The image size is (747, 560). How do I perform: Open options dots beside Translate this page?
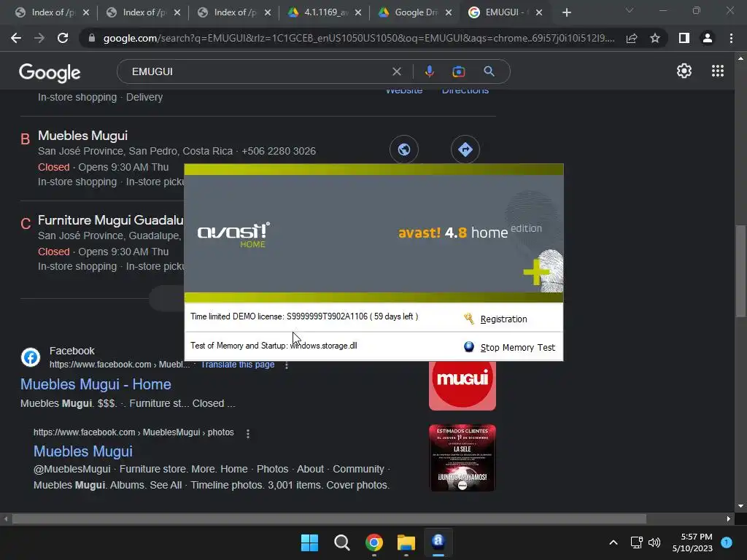click(x=286, y=365)
